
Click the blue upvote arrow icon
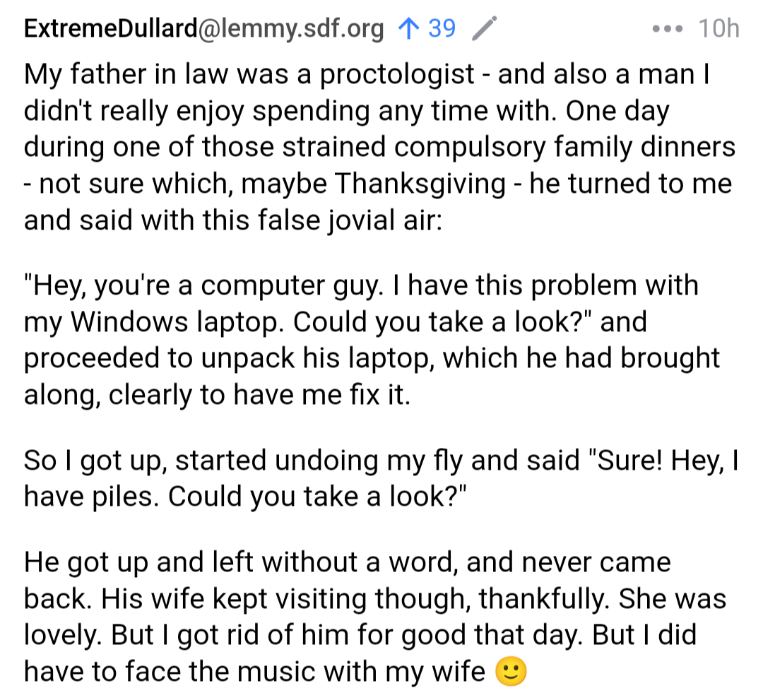[x=407, y=28]
